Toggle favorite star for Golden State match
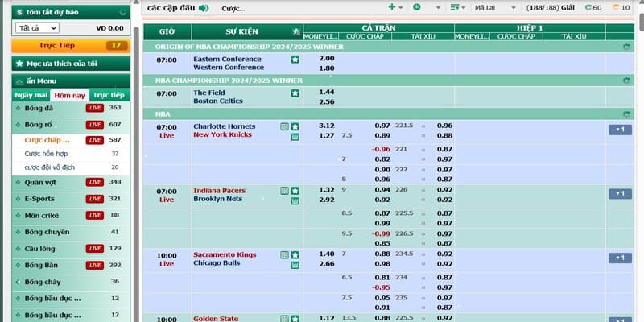The image size is (644, 322). [x=295, y=319]
